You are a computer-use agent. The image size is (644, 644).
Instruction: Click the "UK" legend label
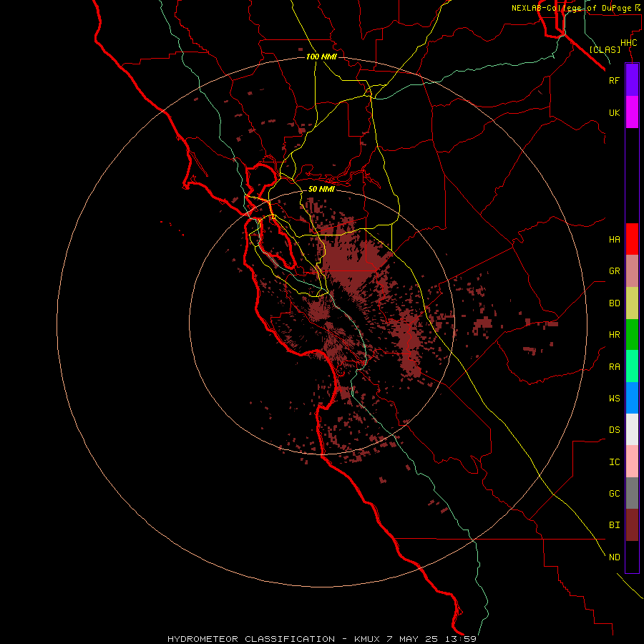(x=614, y=112)
